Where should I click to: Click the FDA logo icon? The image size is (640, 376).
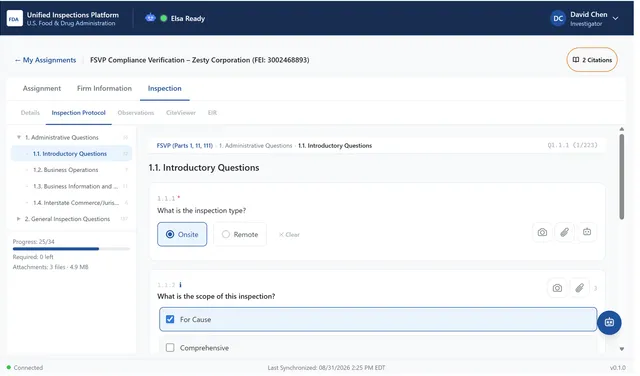pos(15,18)
